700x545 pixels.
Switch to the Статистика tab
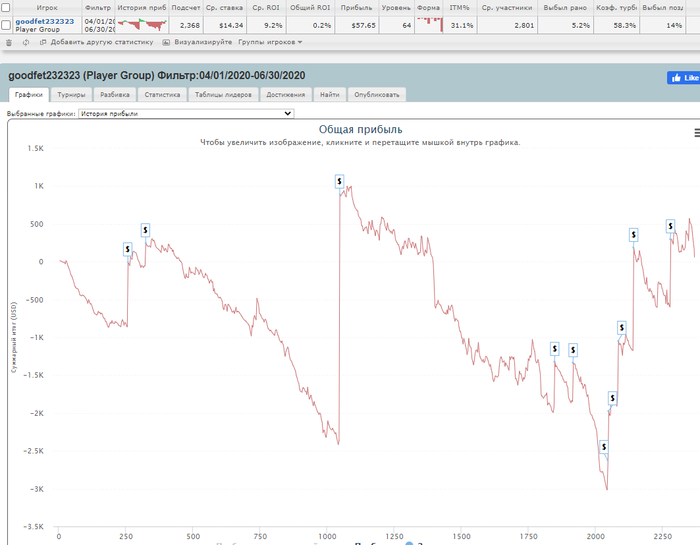[162, 95]
